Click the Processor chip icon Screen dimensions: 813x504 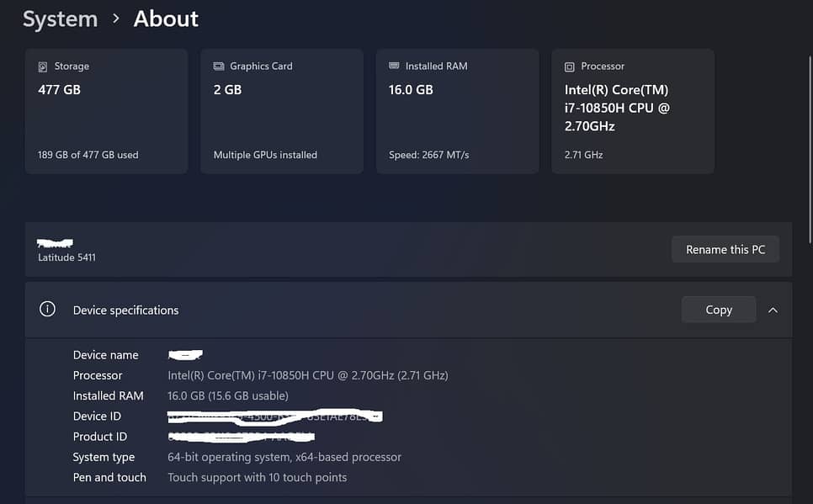570,66
